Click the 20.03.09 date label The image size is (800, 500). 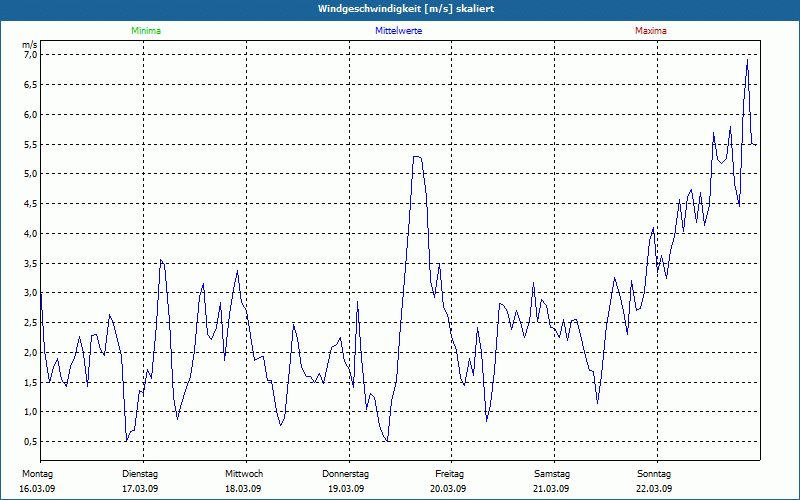point(448,489)
